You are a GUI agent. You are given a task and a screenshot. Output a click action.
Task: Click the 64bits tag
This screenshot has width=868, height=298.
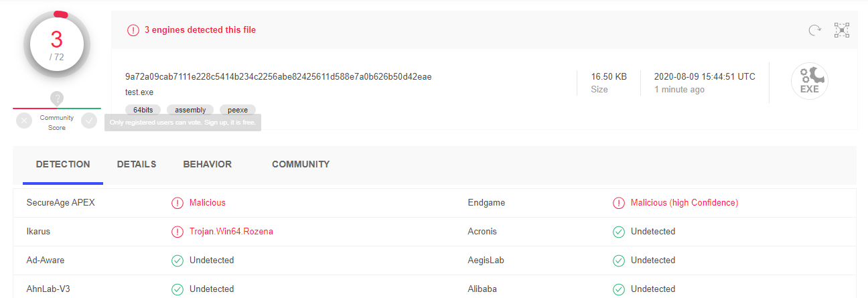pyautogui.click(x=143, y=110)
